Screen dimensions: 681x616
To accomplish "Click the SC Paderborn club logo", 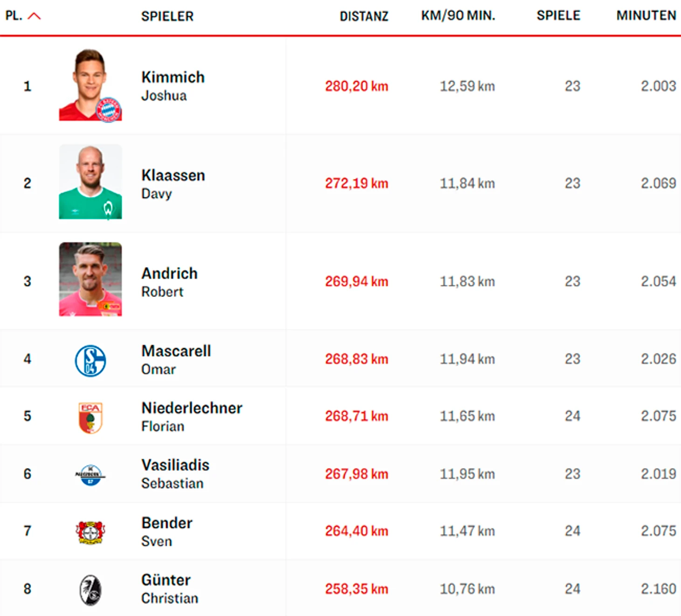I will [90, 475].
